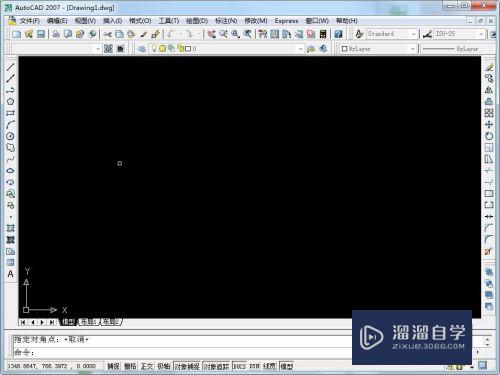Open the 视图(V) menu
Screen dimensions: 500x375
click(x=85, y=21)
